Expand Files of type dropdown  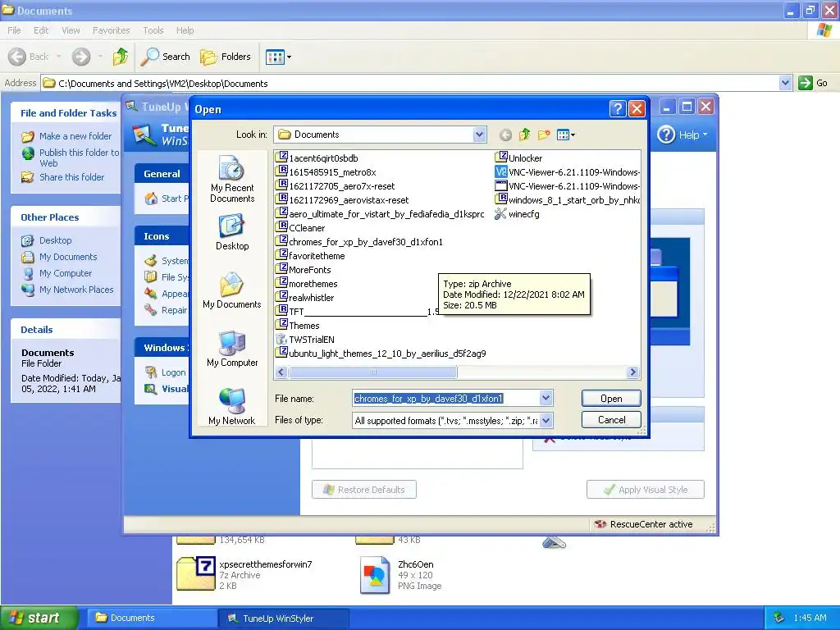[x=546, y=421]
